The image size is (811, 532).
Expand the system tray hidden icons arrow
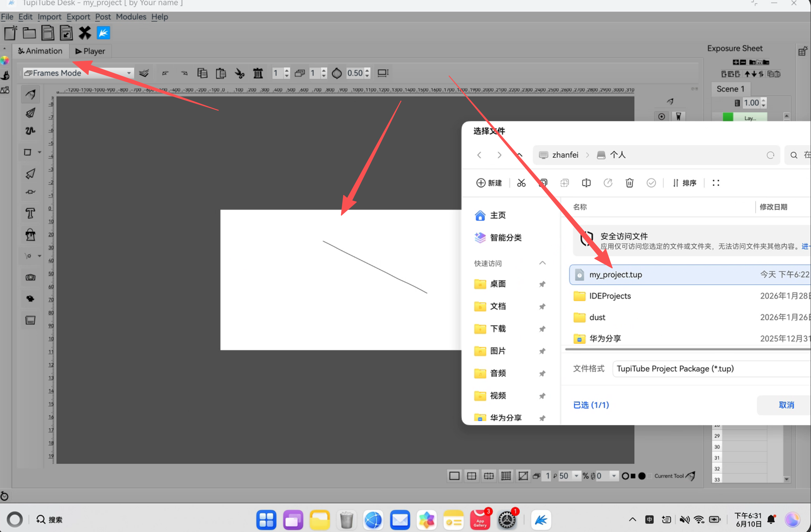[x=633, y=519]
